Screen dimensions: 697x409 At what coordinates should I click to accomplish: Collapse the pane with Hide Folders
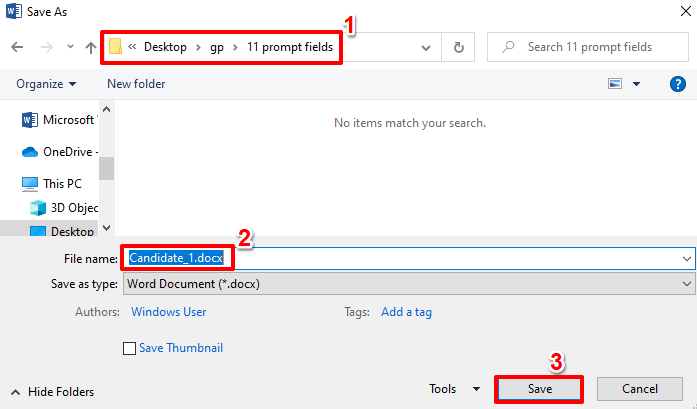tap(54, 391)
